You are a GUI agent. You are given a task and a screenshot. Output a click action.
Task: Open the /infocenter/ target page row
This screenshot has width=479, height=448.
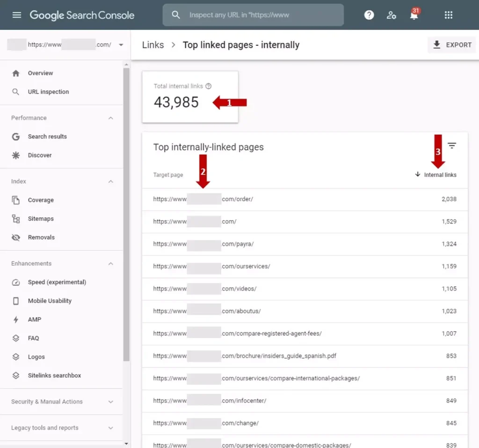click(x=305, y=401)
